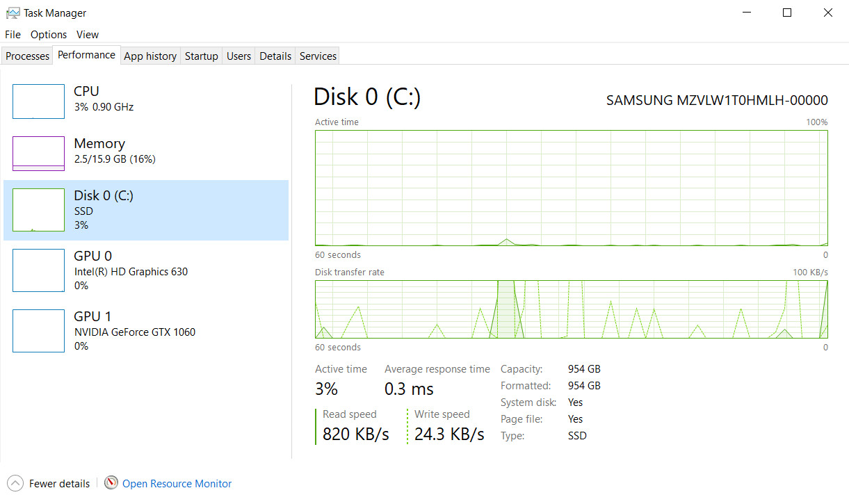Open Resource Monitor link

point(177,484)
